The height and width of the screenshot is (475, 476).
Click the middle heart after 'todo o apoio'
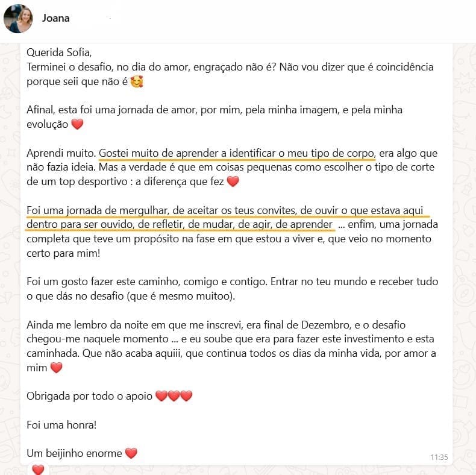174,396
